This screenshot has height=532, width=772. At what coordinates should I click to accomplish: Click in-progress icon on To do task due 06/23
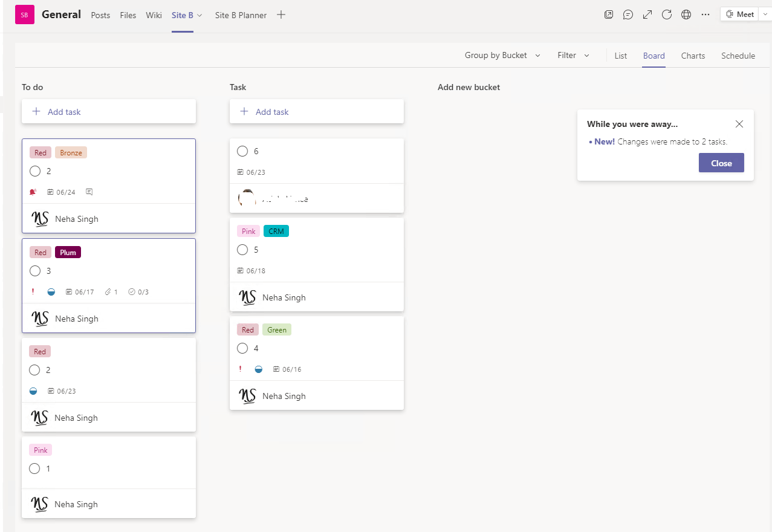tap(33, 391)
